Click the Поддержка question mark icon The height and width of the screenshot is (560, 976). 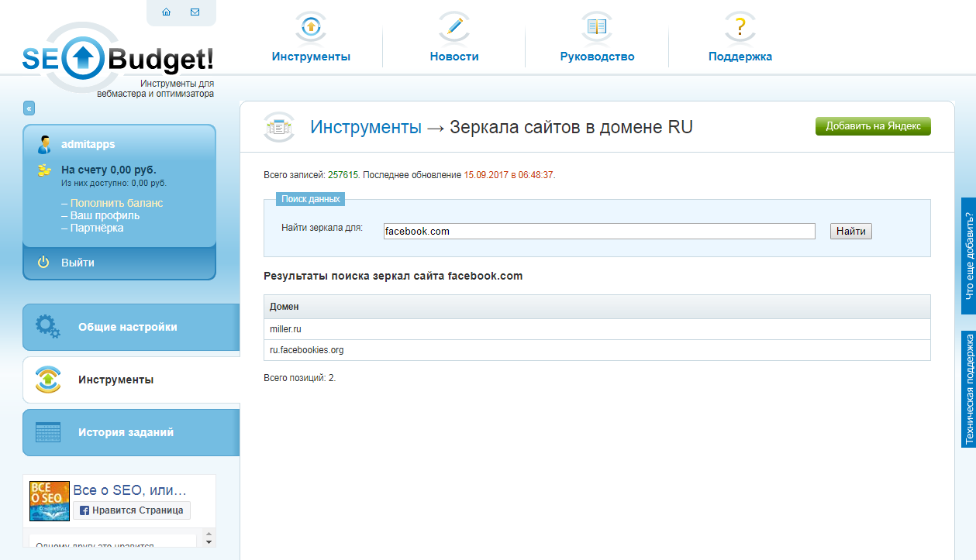pos(741,26)
